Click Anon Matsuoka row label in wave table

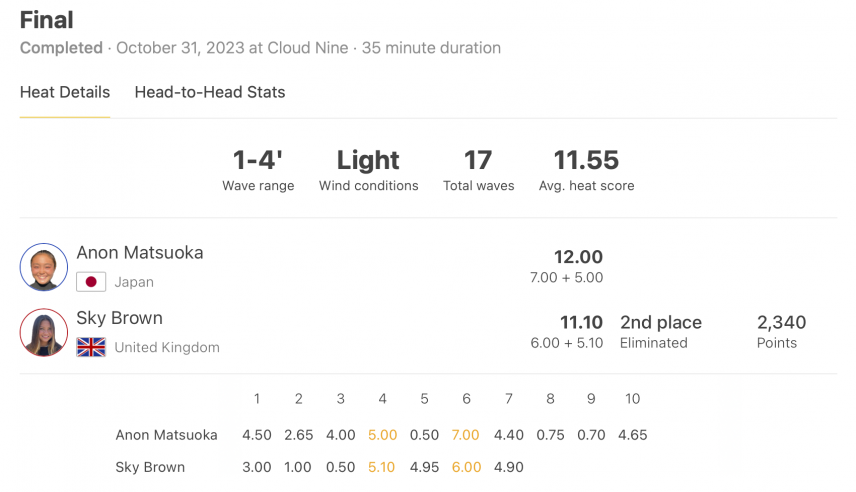pos(167,435)
